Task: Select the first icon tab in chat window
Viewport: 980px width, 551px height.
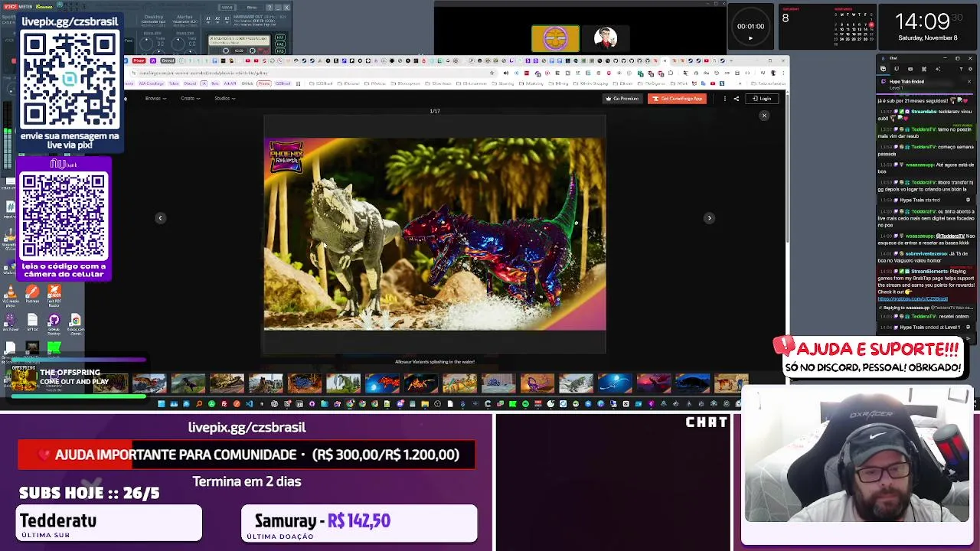Action: tap(883, 69)
